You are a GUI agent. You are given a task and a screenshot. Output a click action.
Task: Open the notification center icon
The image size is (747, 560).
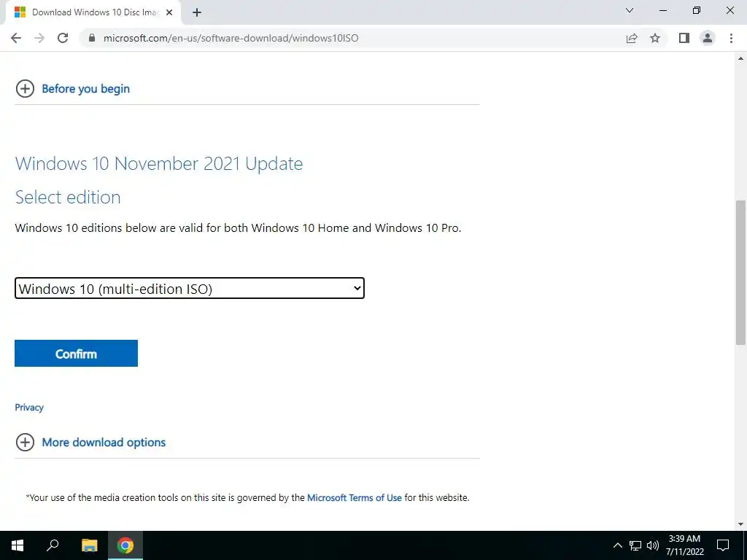[x=723, y=545]
